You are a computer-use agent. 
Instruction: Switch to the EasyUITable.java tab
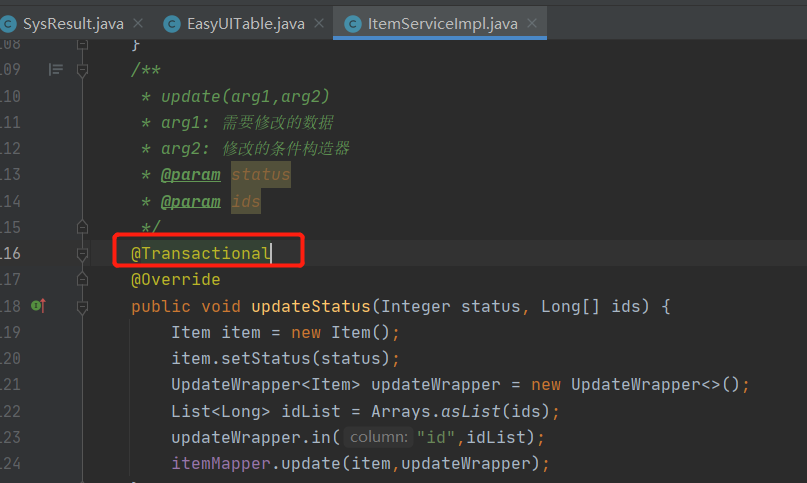[x=245, y=24]
